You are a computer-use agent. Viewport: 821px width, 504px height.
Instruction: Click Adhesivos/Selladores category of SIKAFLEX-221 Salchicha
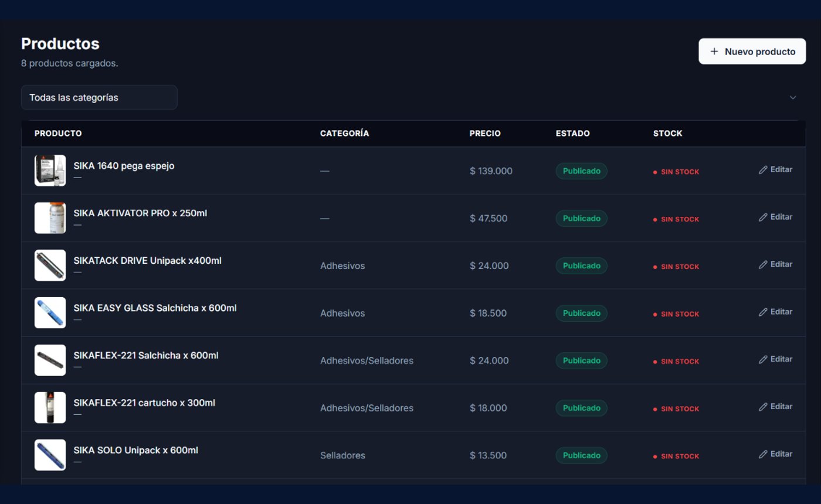click(x=367, y=361)
